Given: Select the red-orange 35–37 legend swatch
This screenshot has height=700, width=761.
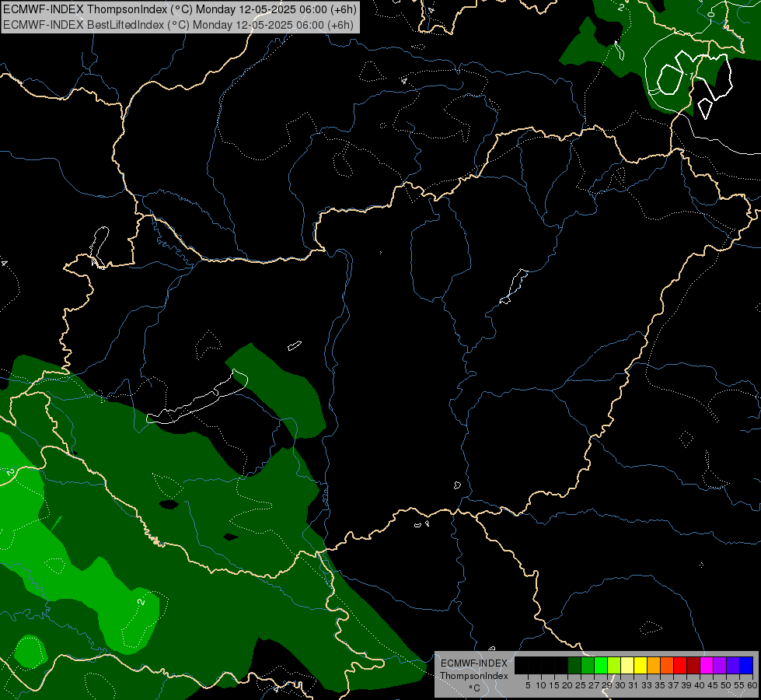Looking at the screenshot, I should click(667, 665).
